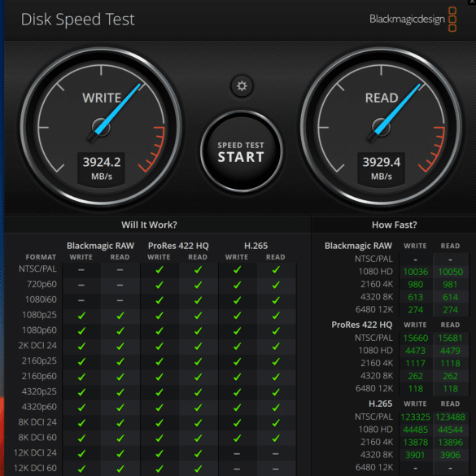Click the ProRes 422 HQ write checkmark for NTSC/PAL
The image size is (476, 476).
(159, 269)
